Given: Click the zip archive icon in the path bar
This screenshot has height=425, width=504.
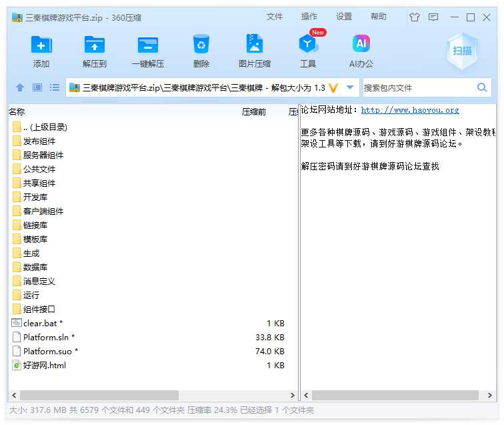Looking at the screenshot, I should pos(75,87).
